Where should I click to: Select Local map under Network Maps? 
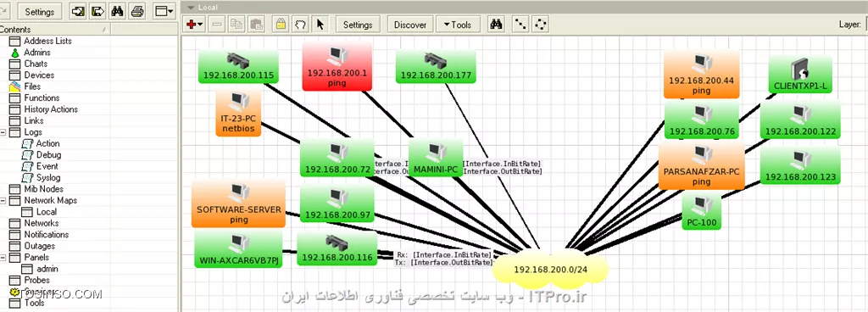[47, 212]
